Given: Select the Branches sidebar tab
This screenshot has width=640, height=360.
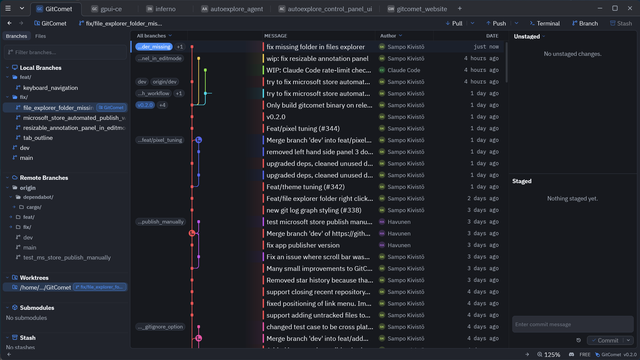Looking at the screenshot, I should 16,36.
